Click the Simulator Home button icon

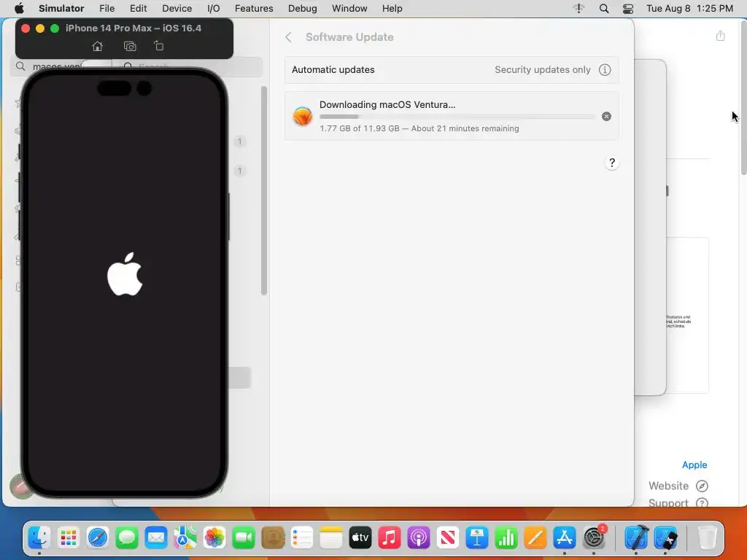click(x=97, y=46)
